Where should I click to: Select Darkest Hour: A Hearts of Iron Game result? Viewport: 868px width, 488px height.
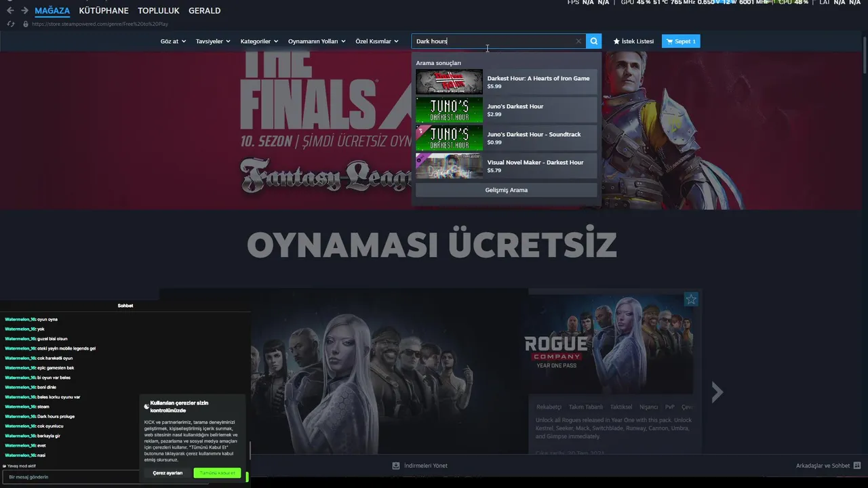coord(507,82)
